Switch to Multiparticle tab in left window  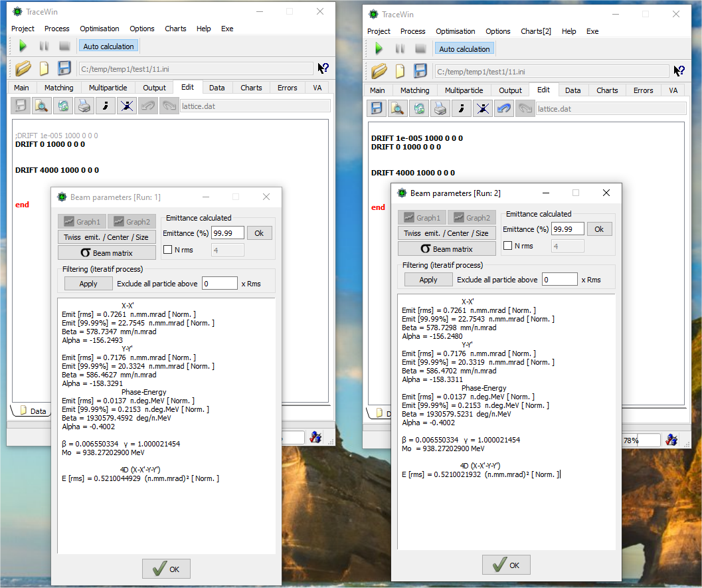coord(108,88)
